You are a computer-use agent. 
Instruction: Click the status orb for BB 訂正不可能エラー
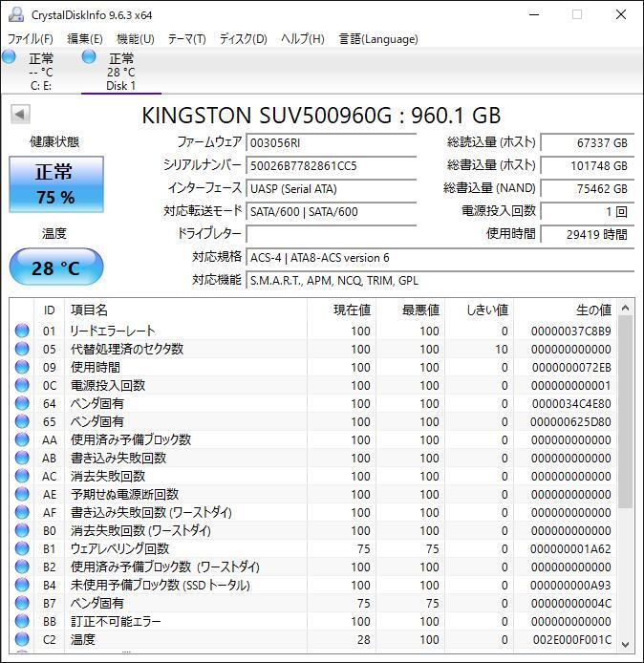[x=22, y=622]
